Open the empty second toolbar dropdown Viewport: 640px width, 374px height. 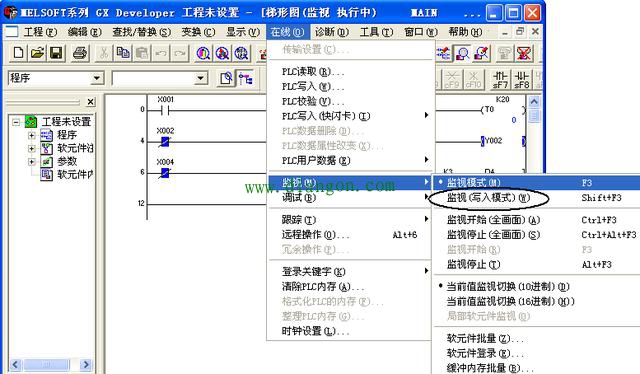point(201,78)
